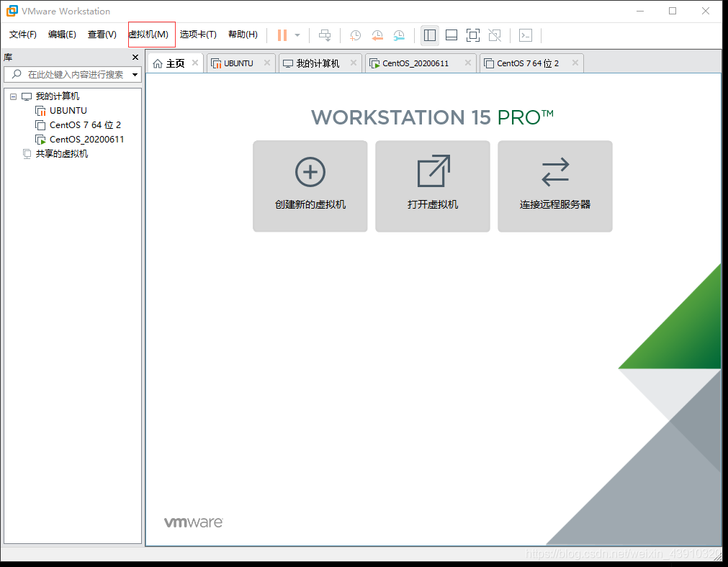
Task: Click the library search input field
Action: [x=73, y=74]
